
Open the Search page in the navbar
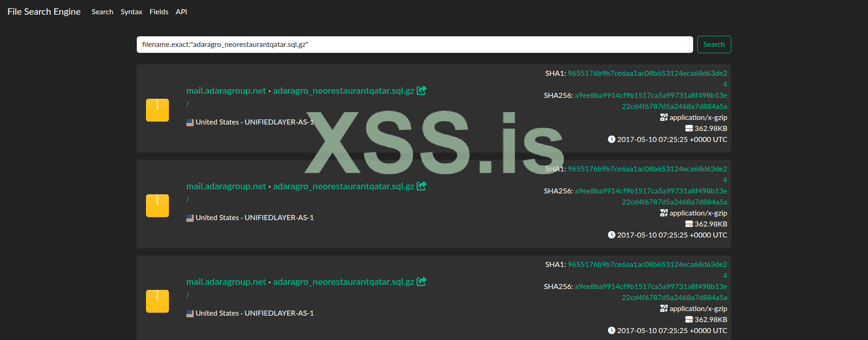tap(102, 12)
